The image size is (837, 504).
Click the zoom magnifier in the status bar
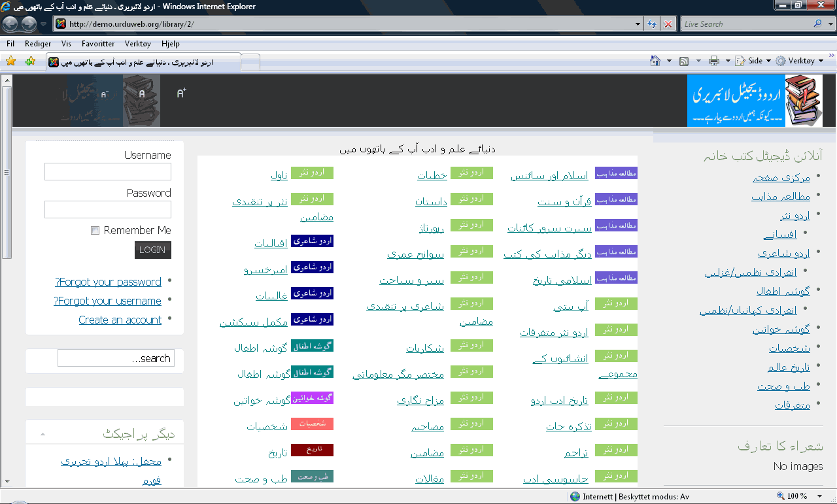point(781,497)
